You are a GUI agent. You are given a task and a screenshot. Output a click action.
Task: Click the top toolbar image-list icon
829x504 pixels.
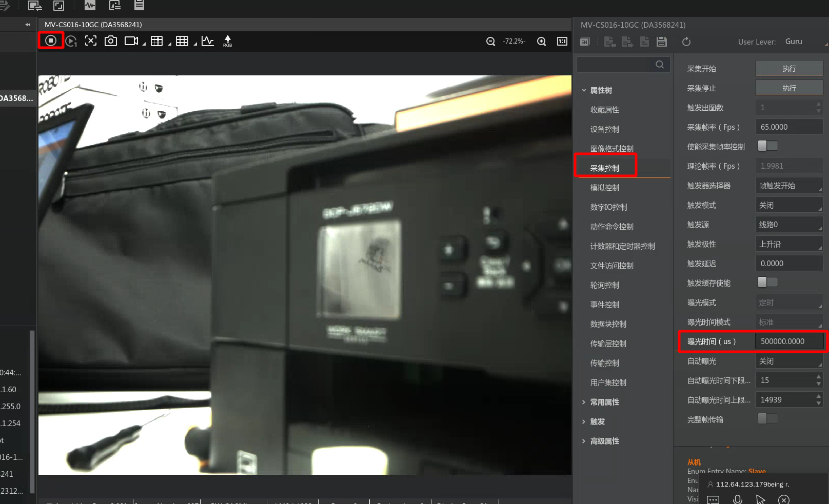point(115,6)
